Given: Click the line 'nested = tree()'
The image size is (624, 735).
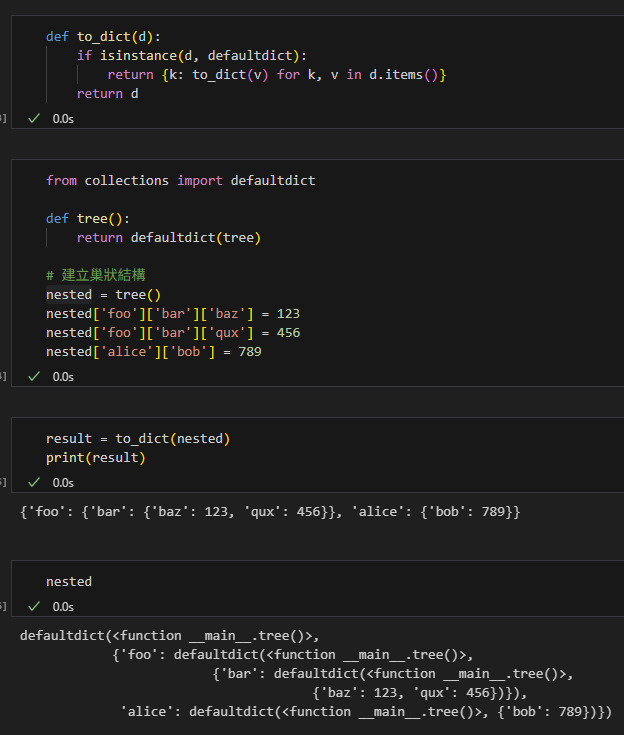Looking at the screenshot, I should tap(104, 295).
